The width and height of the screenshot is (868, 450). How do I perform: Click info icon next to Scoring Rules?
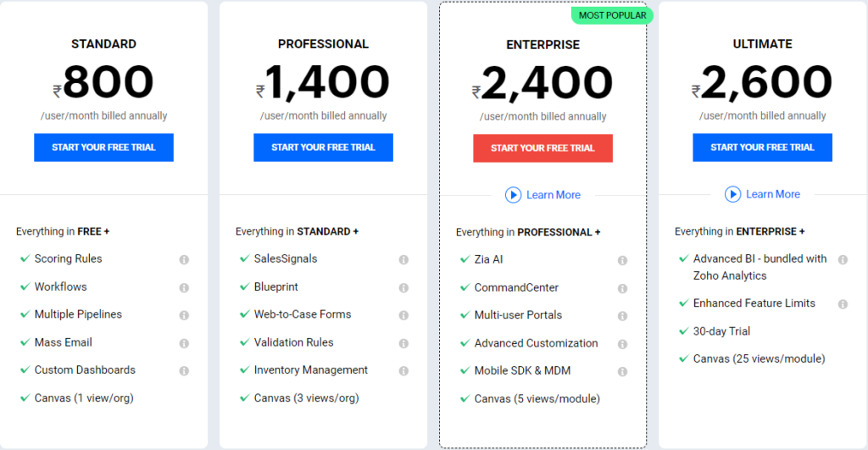pos(184,259)
